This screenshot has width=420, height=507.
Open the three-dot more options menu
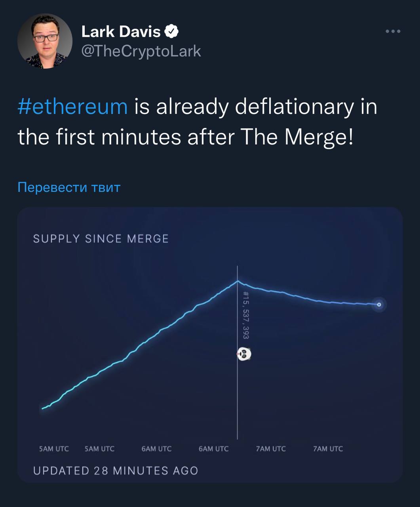coord(393,31)
